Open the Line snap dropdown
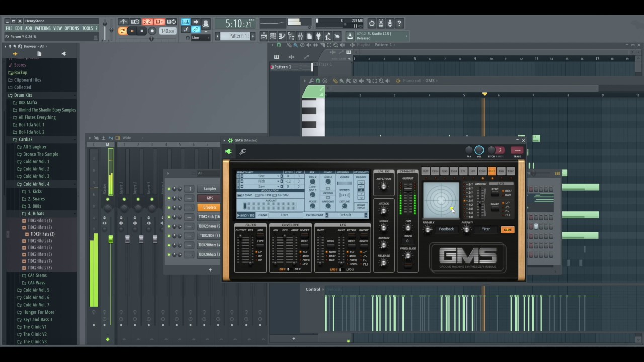This screenshot has width=644, height=362. click(200, 38)
